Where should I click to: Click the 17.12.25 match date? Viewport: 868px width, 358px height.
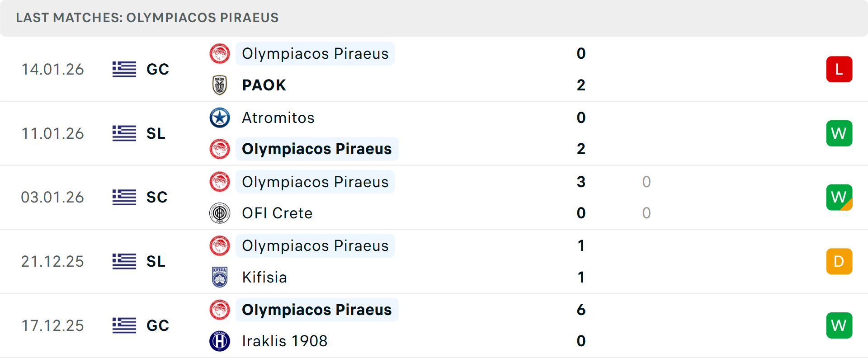point(52,325)
